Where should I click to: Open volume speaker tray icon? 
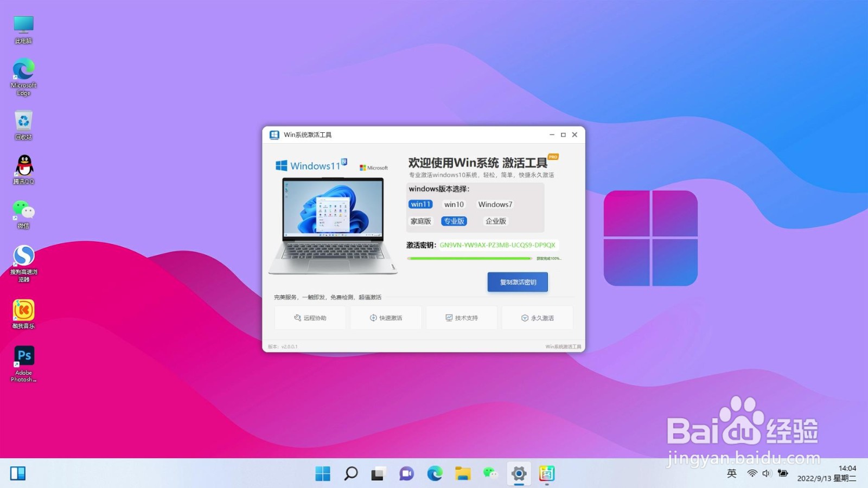coord(767,473)
